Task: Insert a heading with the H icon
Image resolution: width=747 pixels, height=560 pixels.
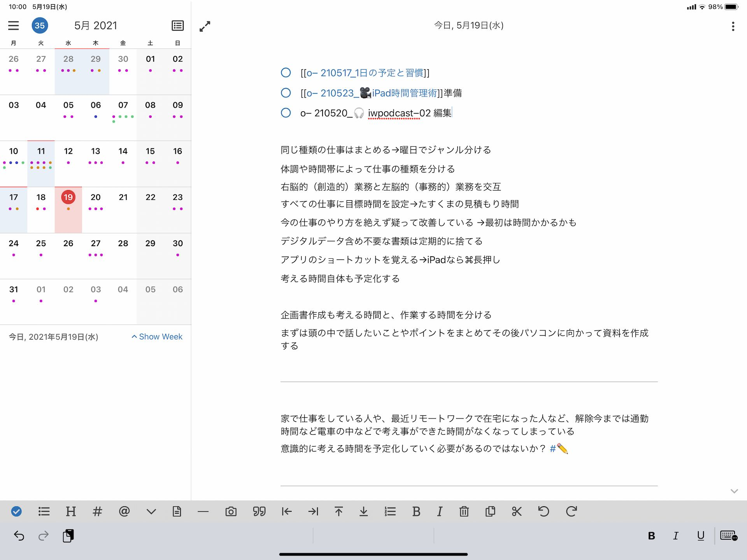Action: pyautogui.click(x=71, y=511)
